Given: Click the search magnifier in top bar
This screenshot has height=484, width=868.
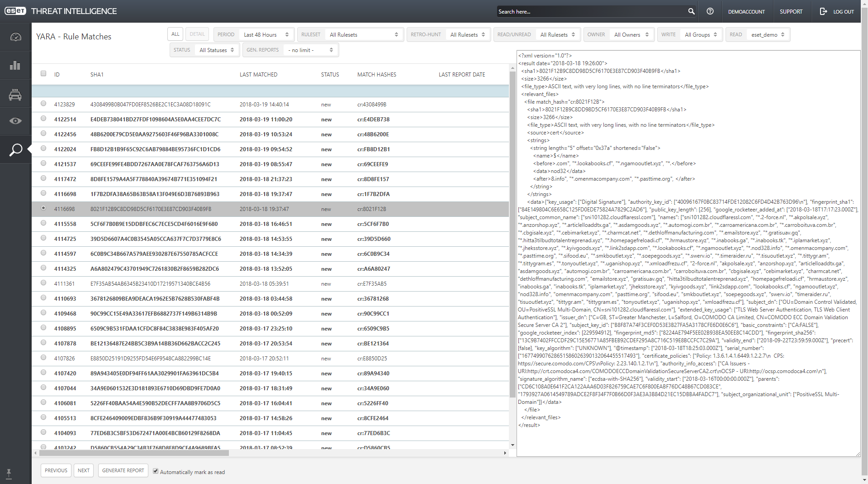Looking at the screenshot, I should 691,11.
